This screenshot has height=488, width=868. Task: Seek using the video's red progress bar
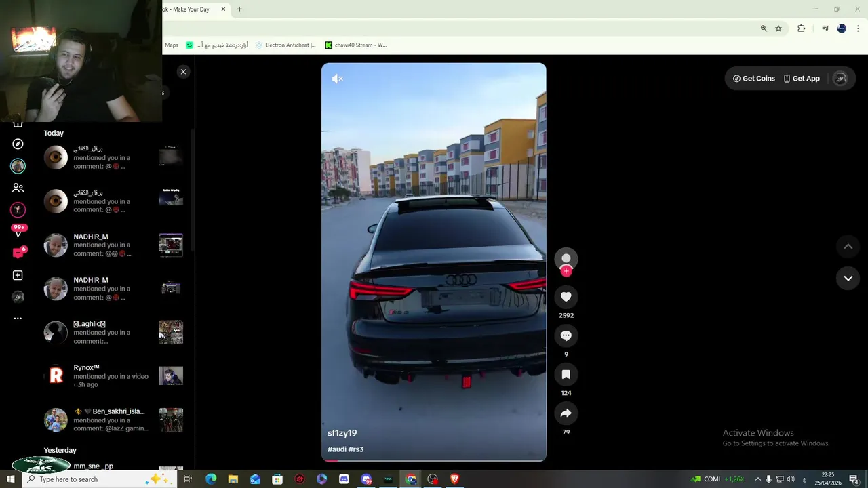[x=433, y=460]
